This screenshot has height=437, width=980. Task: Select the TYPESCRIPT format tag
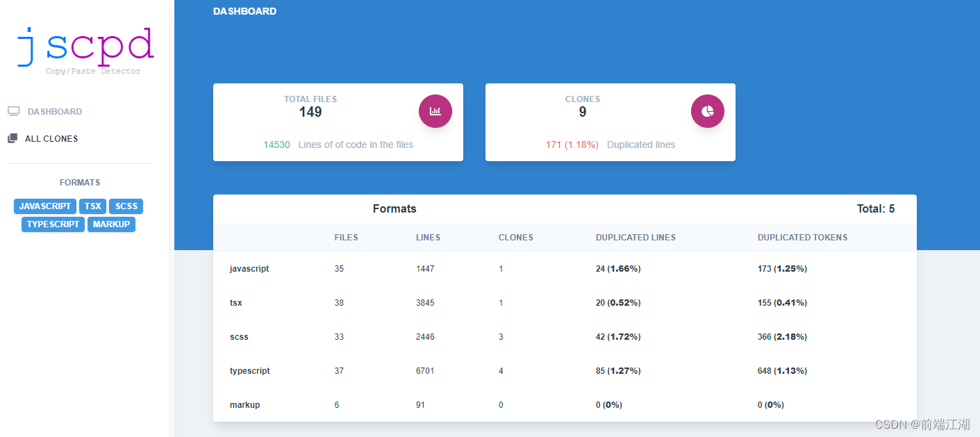[53, 224]
